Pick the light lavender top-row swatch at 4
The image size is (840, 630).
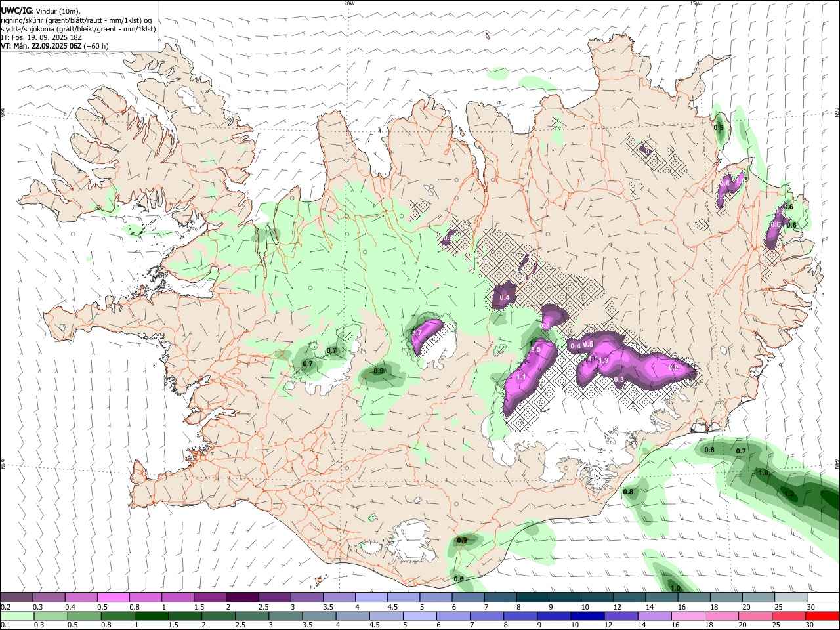pos(371,597)
